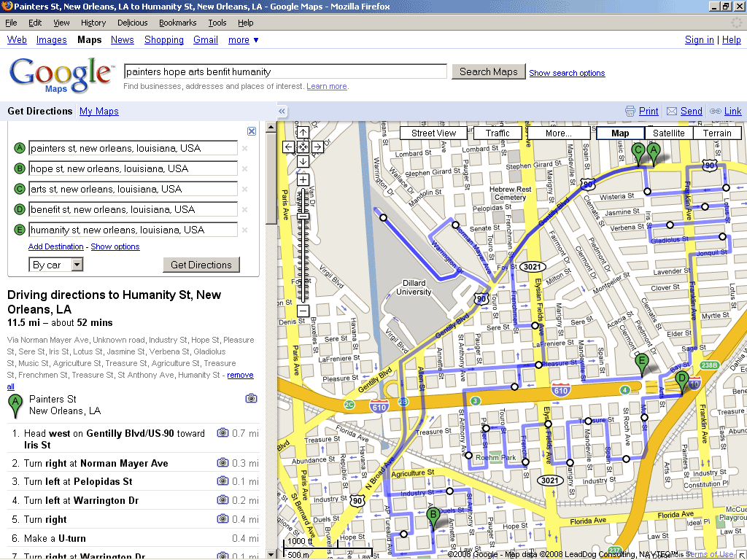Open camera icon for step 1 Gentilly Blvd
This screenshot has height=560, width=747.
coord(222,433)
